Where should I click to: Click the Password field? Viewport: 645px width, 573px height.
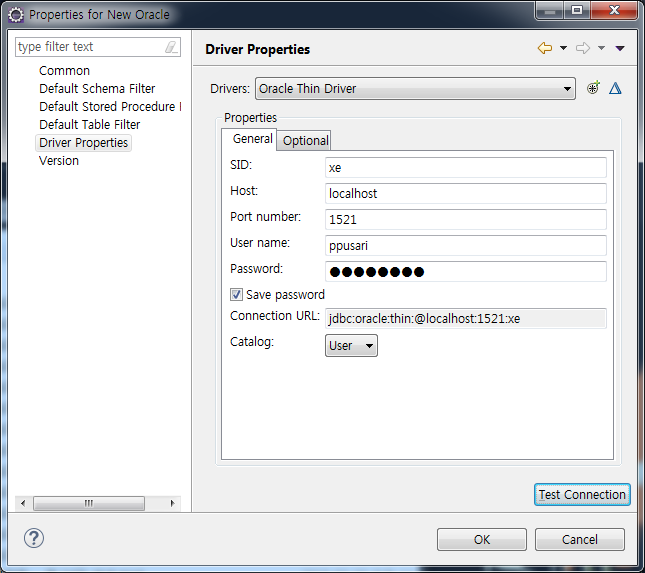point(465,271)
